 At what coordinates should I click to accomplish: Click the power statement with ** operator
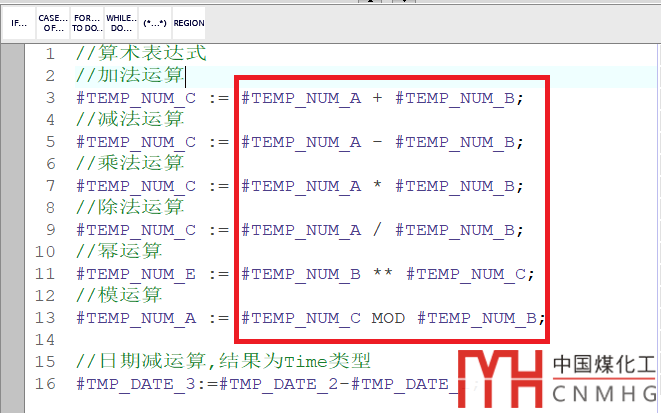pyautogui.click(x=305, y=274)
